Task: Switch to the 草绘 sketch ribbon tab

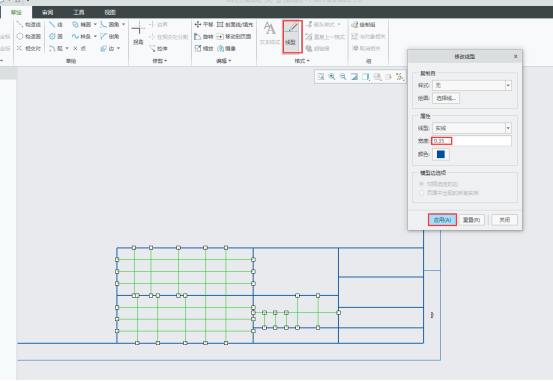Action: [16, 12]
